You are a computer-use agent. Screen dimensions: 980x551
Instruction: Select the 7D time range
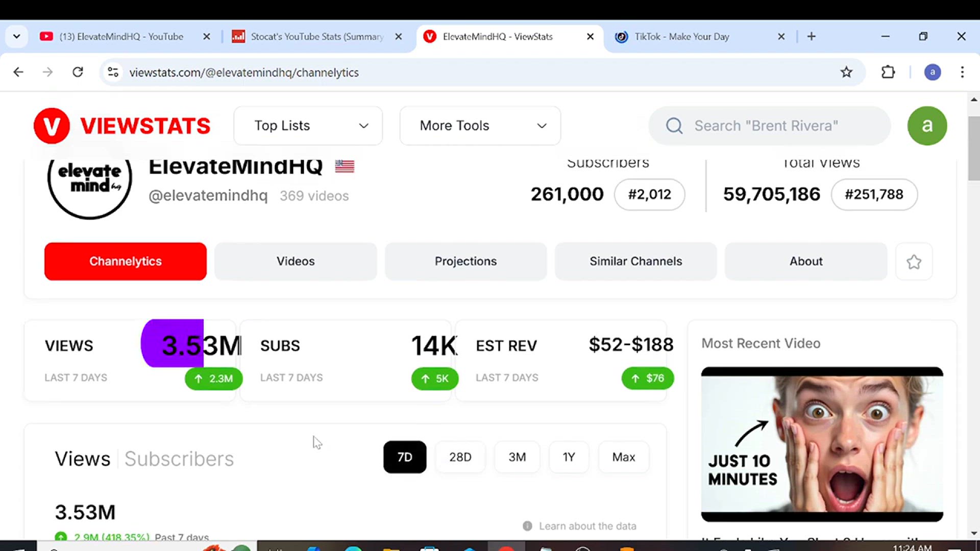pyautogui.click(x=405, y=457)
